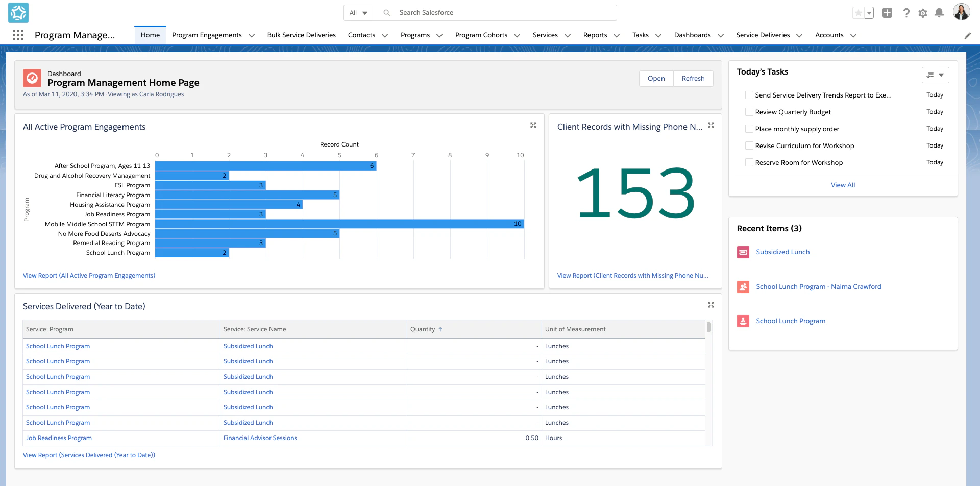
Task: Check off Review Quarterly Budget task
Action: click(x=749, y=111)
